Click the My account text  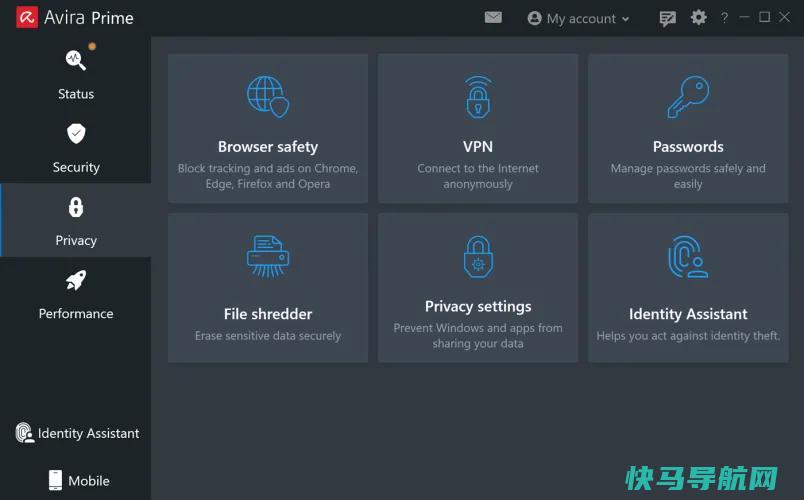tap(581, 19)
